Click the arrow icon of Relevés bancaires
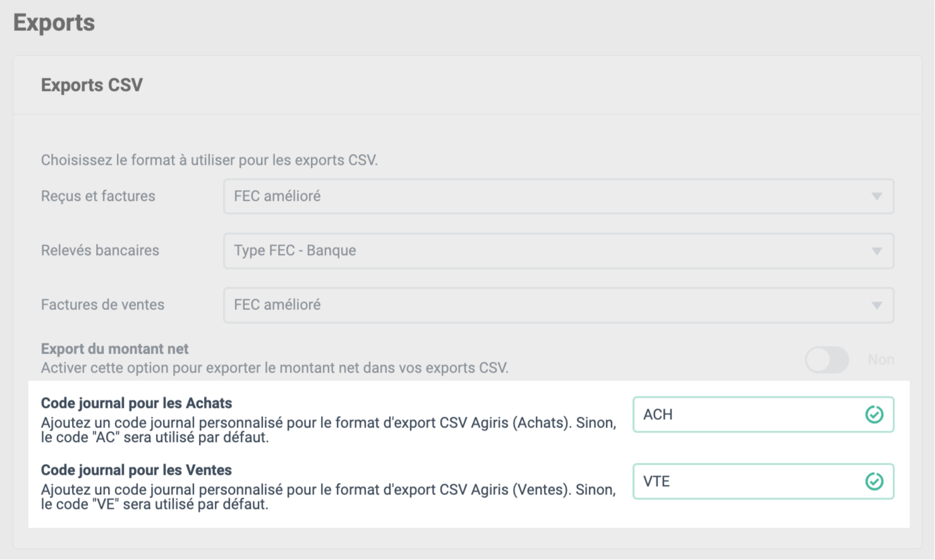Viewport: 935px width, 560px height. pos(877,251)
